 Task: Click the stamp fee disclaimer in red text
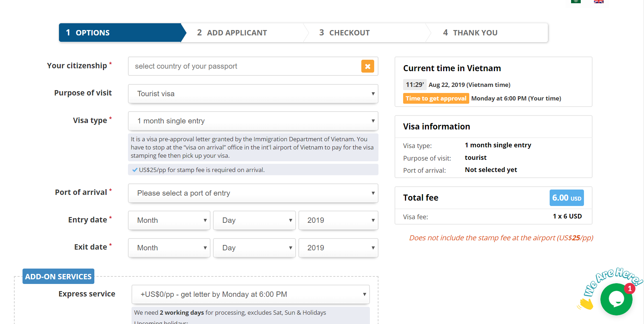tap(501, 238)
